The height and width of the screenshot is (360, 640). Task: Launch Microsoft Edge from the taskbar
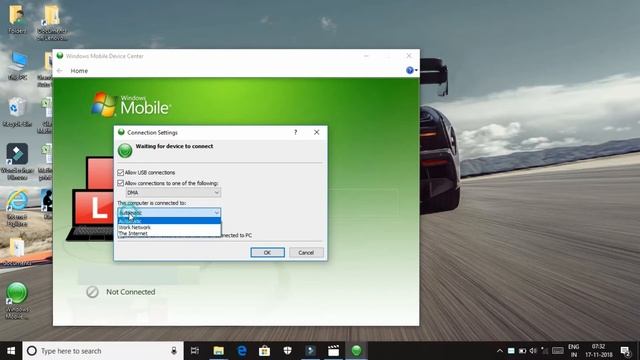(x=242, y=351)
